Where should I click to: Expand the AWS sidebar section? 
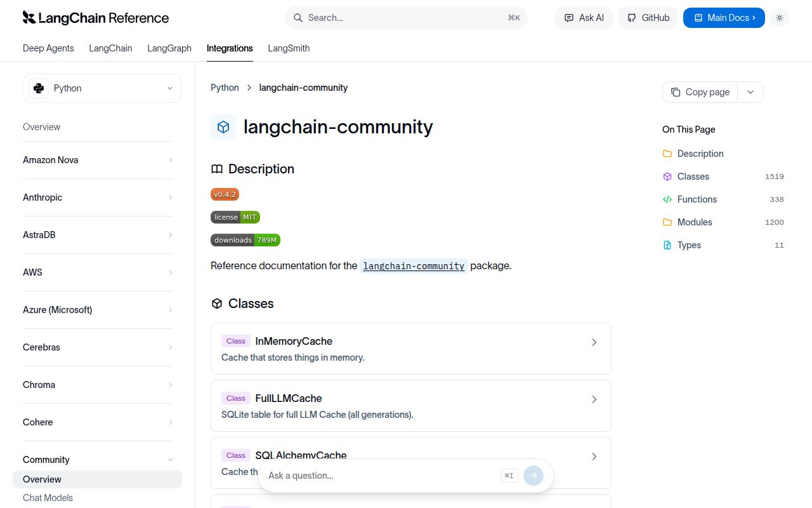pyautogui.click(x=98, y=272)
